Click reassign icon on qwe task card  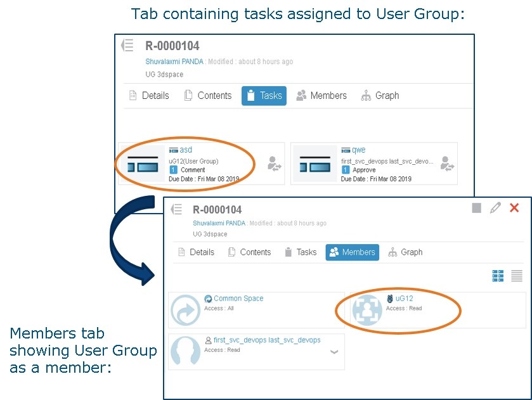[x=447, y=164]
